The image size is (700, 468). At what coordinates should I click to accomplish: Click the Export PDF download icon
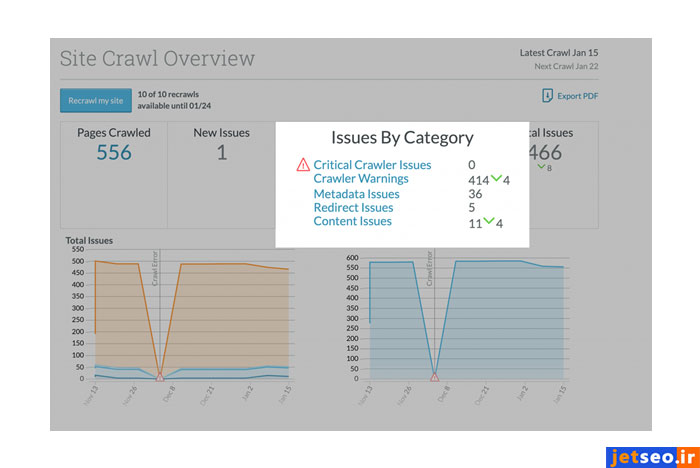coord(547,96)
